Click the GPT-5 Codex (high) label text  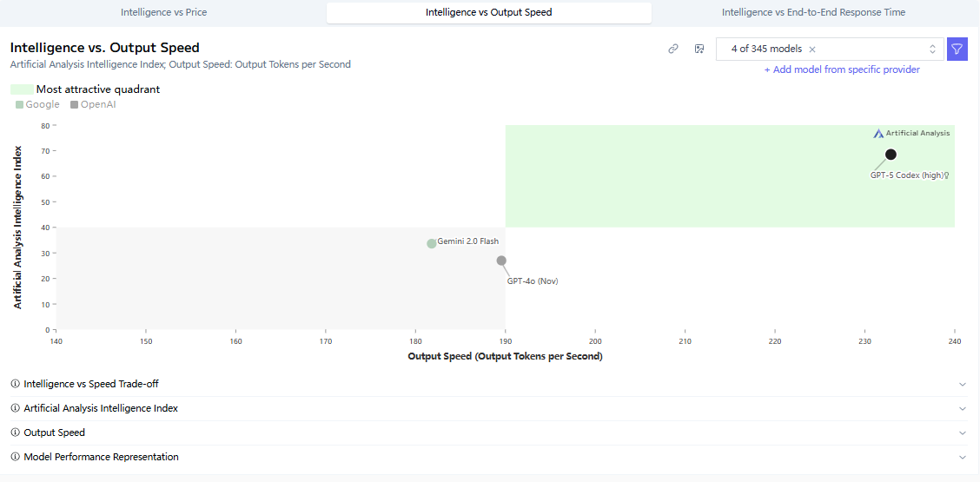[x=906, y=175]
